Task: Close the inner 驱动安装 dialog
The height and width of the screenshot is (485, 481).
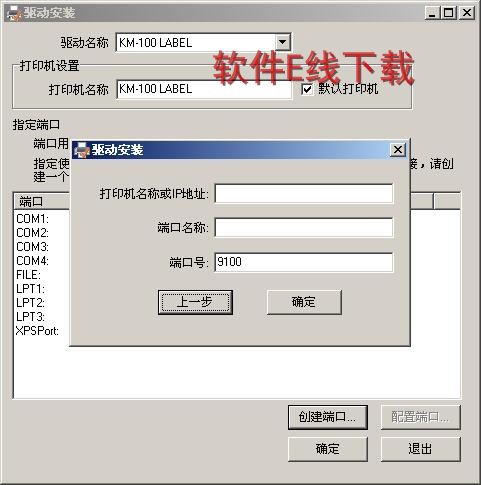Action: [398, 150]
